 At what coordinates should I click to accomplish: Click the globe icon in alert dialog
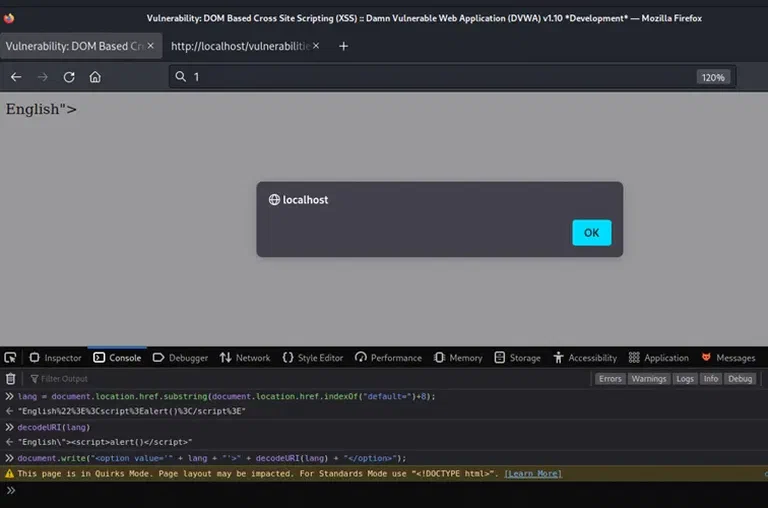[274, 199]
